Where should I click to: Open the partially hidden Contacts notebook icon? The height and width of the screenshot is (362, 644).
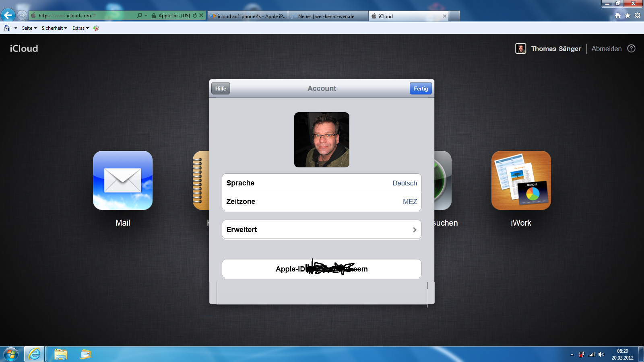pos(201,180)
